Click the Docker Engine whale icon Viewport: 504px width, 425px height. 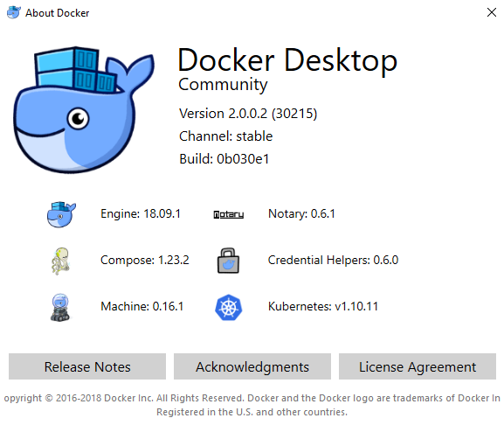click(x=61, y=214)
